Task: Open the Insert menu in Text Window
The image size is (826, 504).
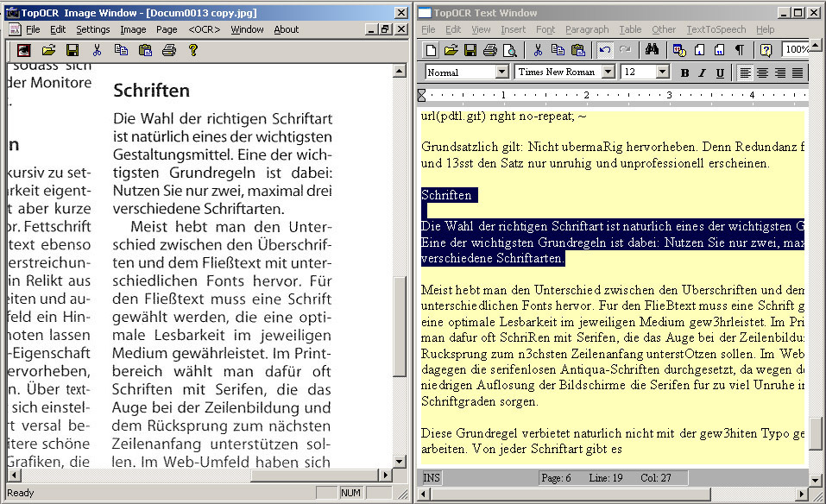Action: [x=513, y=29]
